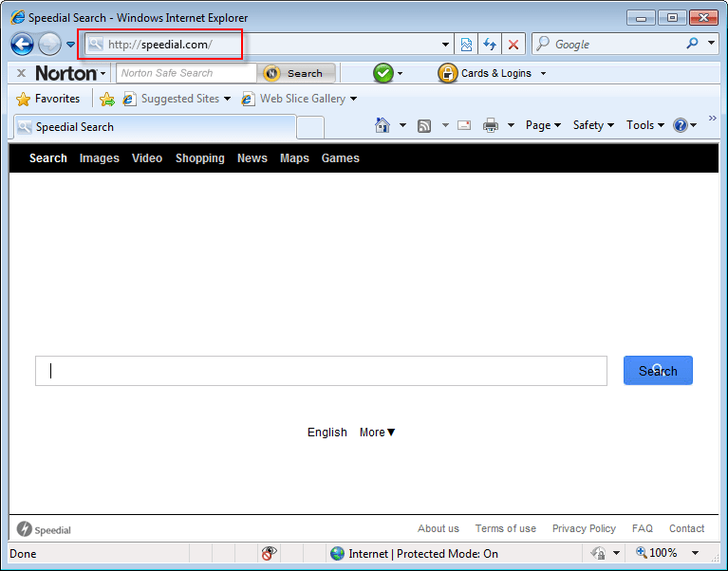Select the English language link
The width and height of the screenshot is (728, 571).
point(327,433)
